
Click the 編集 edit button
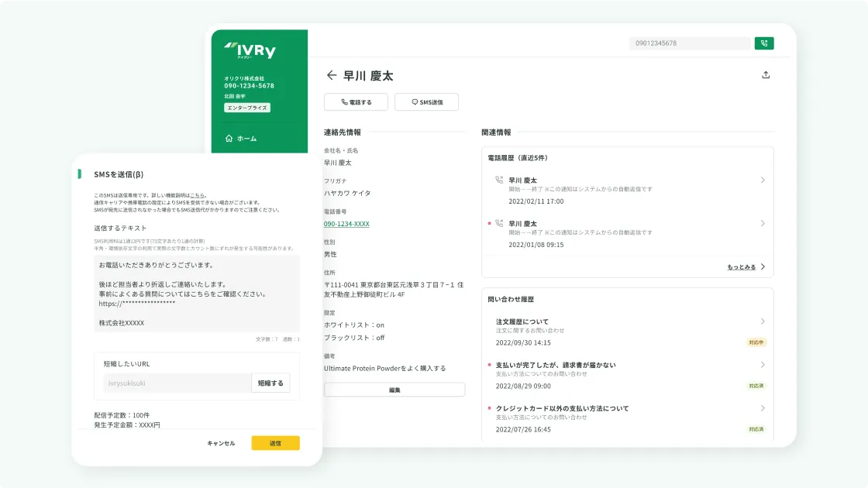[394, 390]
